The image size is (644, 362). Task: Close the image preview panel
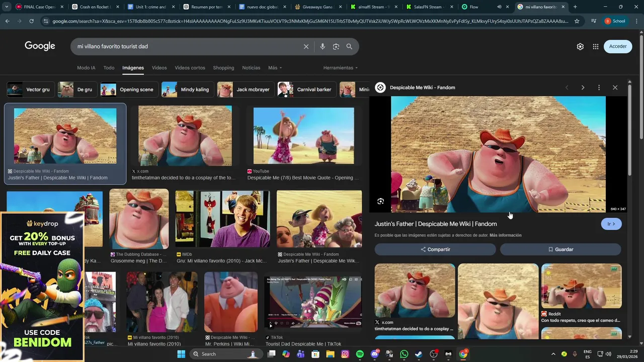(x=615, y=87)
